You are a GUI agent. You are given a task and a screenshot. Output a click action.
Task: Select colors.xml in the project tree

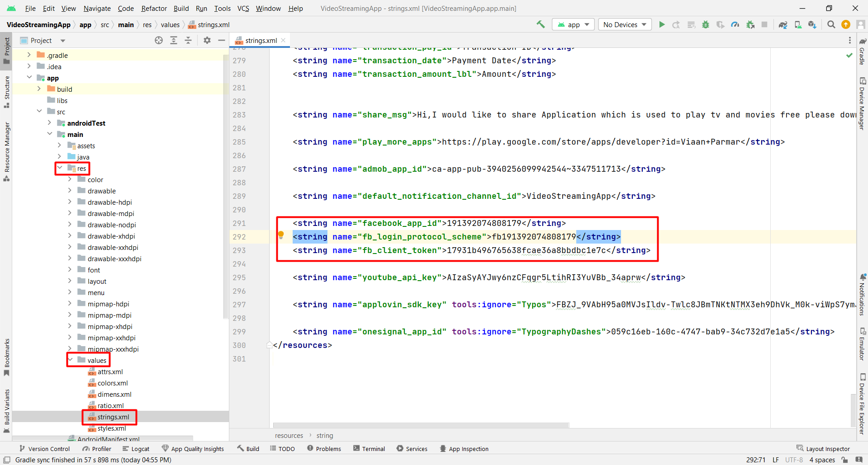[x=113, y=383]
